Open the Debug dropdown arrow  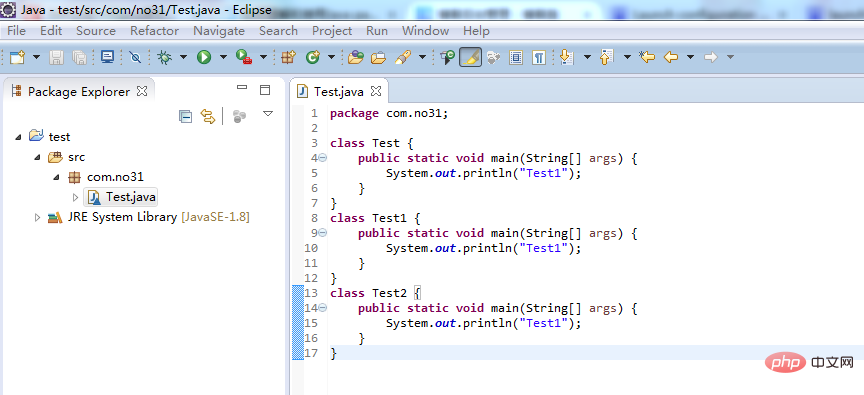[x=183, y=57]
